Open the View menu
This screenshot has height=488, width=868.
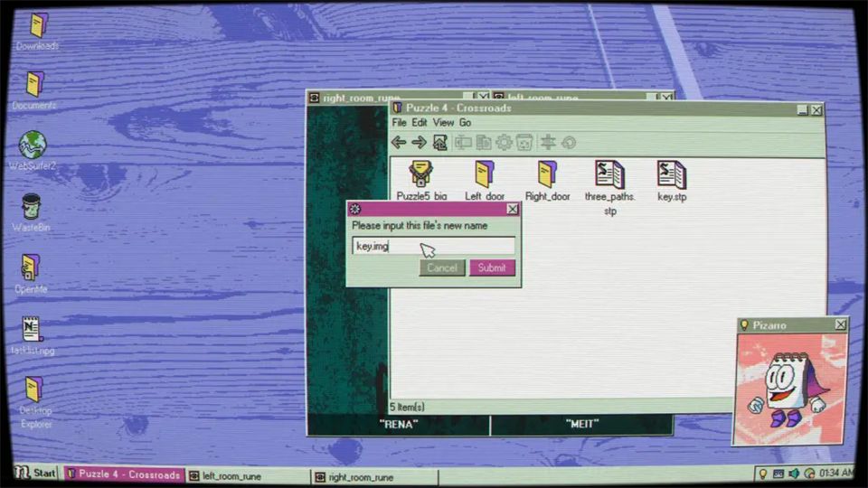coord(443,123)
